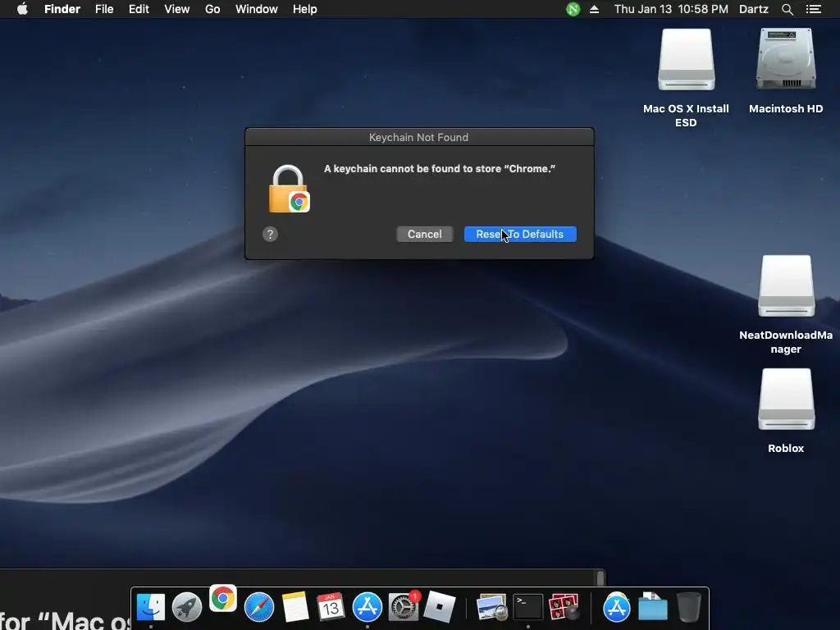
Task: Open the File menu
Action: click(104, 9)
